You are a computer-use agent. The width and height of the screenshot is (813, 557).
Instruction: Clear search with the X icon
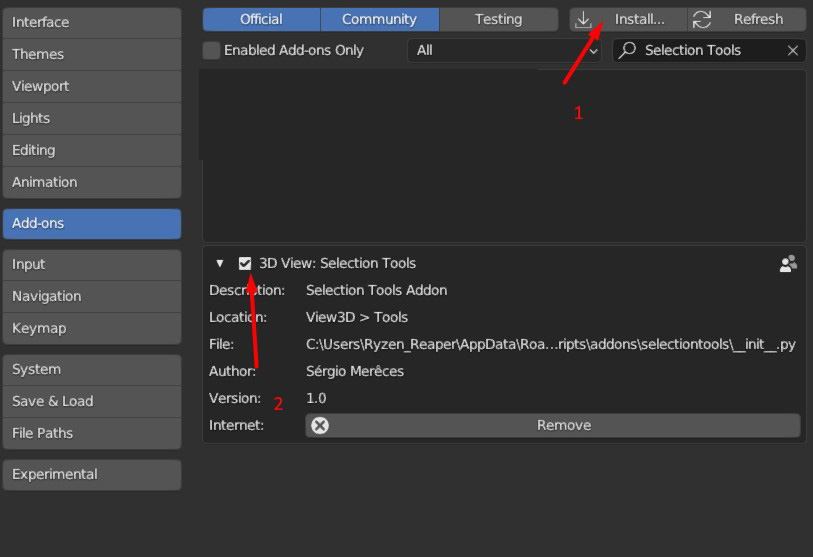(x=793, y=50)
